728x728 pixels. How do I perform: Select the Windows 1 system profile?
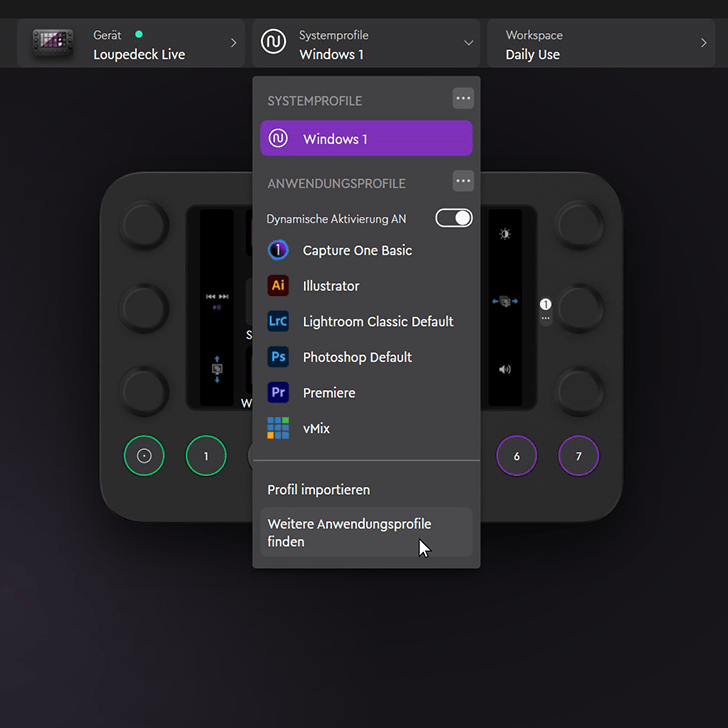pyautogui.click(x=366, y=138)
